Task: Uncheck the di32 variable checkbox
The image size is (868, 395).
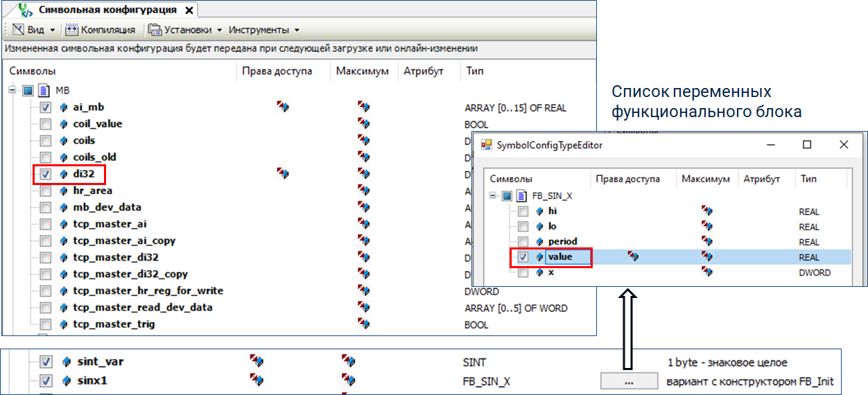Action: tap(45, 174)
